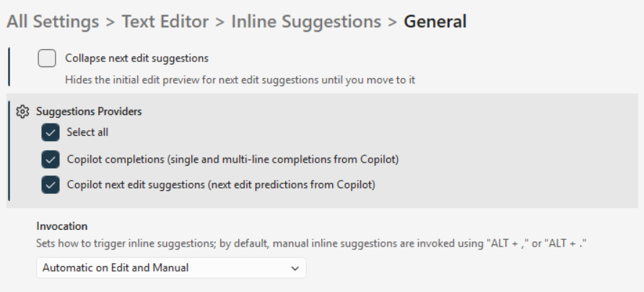The image size is (644, 292).
Task: Click the 'Collapse next edit suggestions' label text
Action: [x=136, y=59]
